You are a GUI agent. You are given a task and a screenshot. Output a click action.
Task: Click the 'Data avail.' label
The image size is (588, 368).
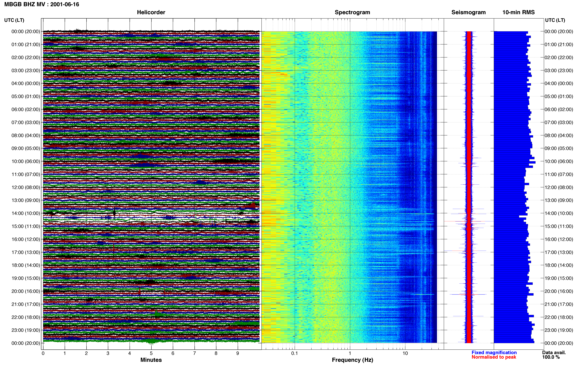pos(554,352)
